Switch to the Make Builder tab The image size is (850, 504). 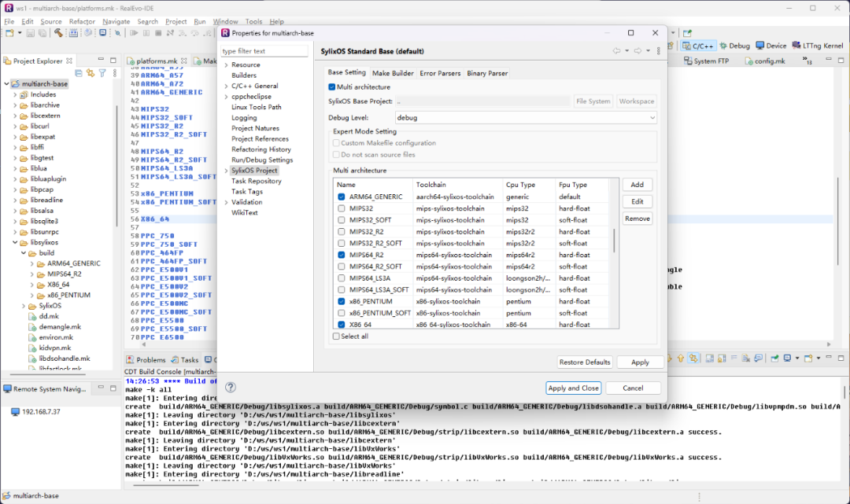tap(393, 73)
